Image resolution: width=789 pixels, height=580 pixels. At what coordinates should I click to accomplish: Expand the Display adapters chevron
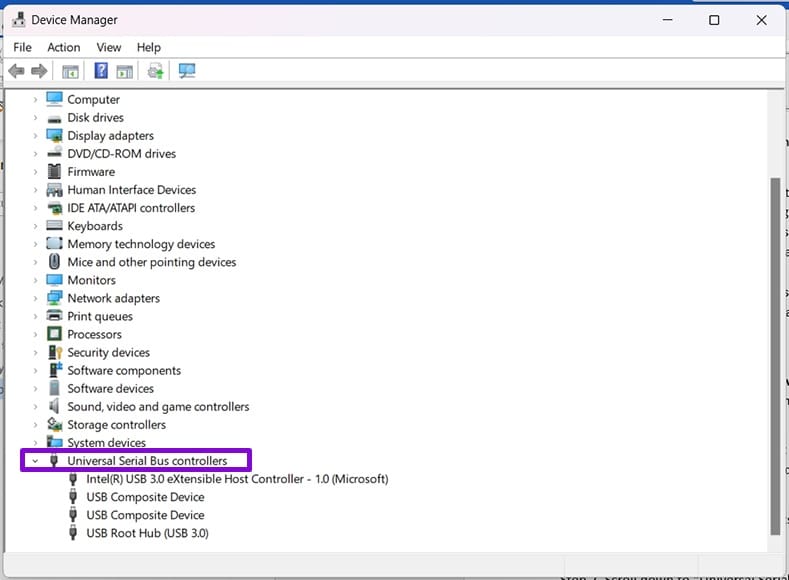[35, 136]
